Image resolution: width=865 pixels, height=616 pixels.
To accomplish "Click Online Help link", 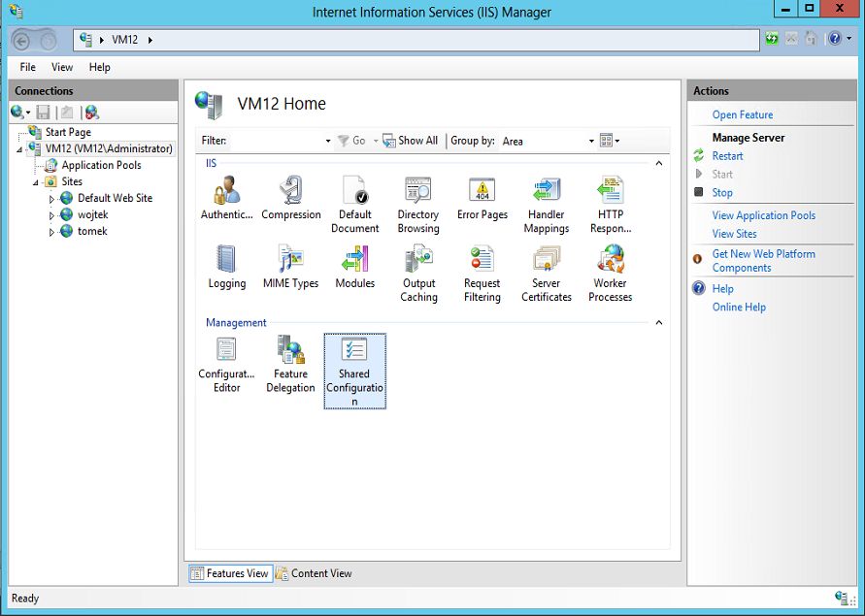I will [739, 308].
